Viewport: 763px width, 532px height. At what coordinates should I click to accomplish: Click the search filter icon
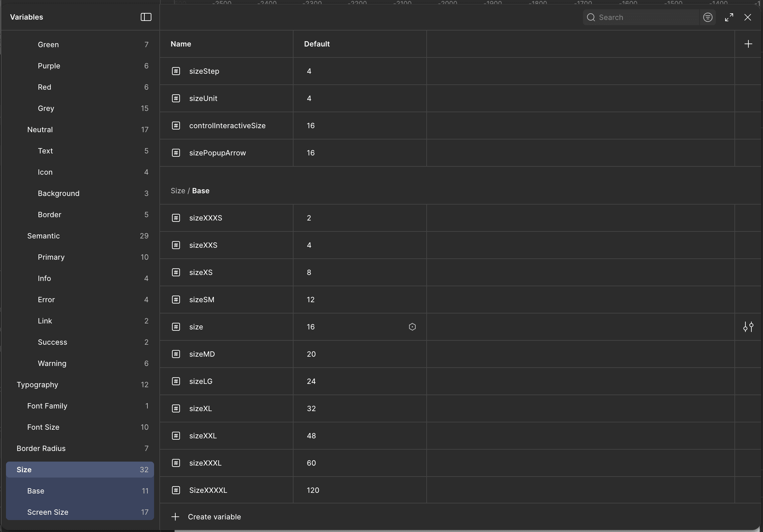click(708, 17)
